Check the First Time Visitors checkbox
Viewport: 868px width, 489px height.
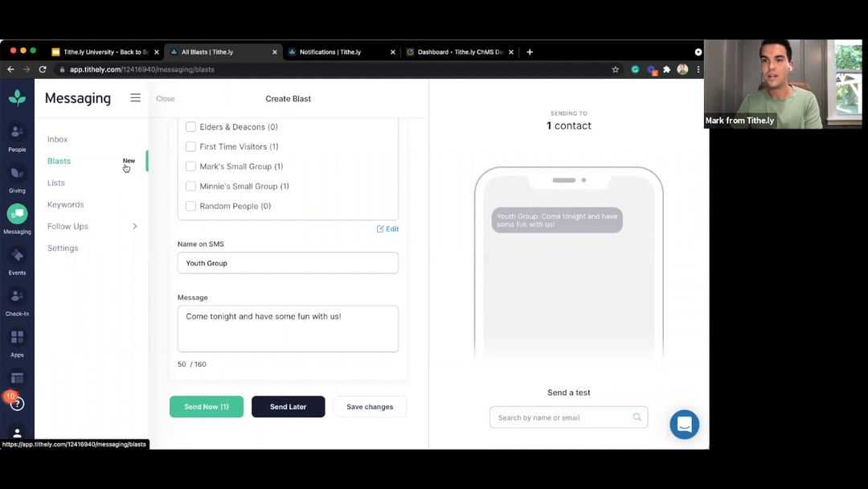point(190,146)
